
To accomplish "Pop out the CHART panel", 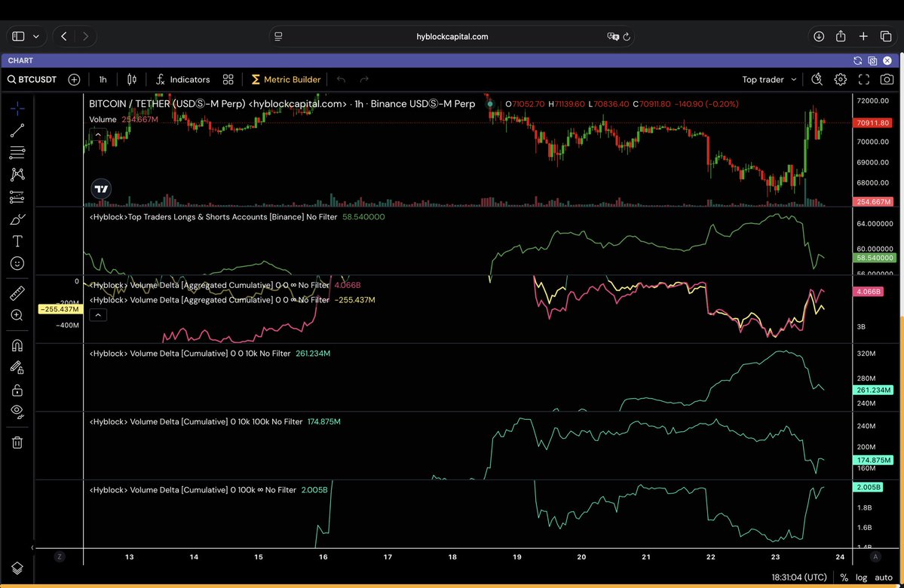I will pos(872,60).
